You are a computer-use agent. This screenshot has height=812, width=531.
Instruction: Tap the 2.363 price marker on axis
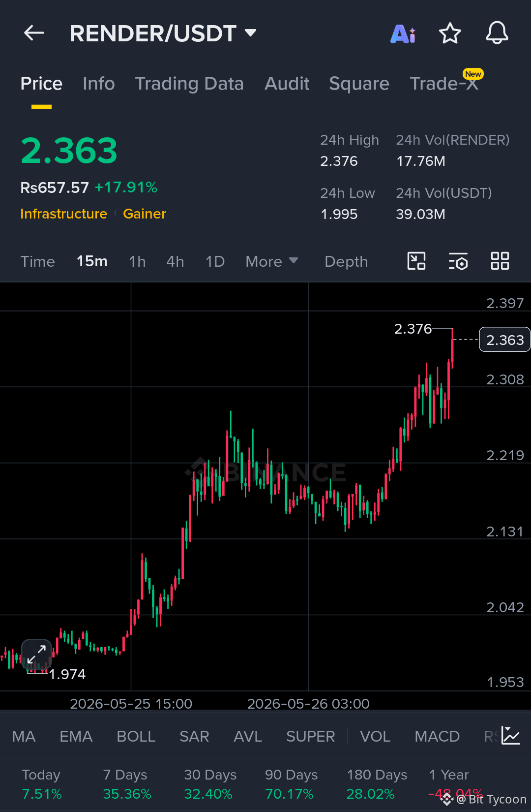tap(504, 340)
